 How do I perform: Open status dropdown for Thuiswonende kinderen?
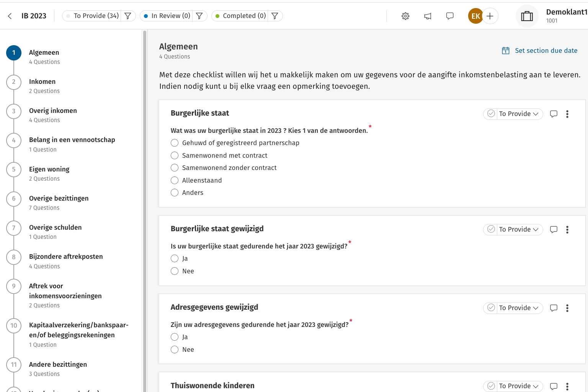519,386
